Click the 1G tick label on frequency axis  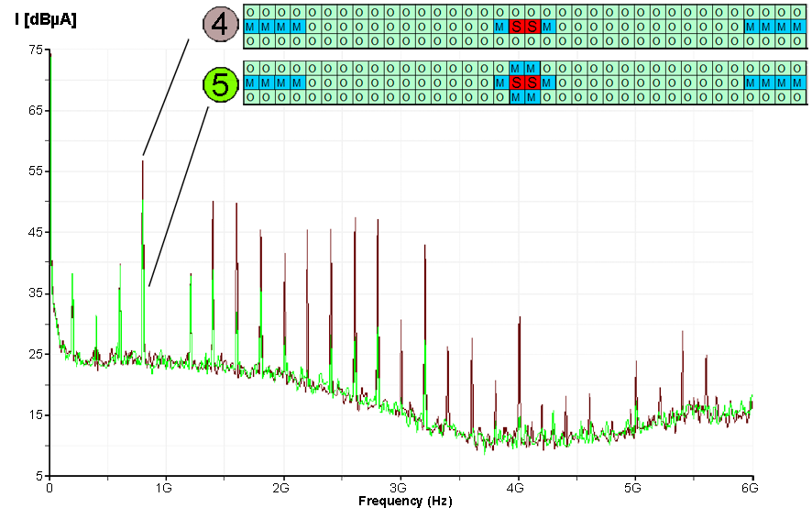[166, 488]
